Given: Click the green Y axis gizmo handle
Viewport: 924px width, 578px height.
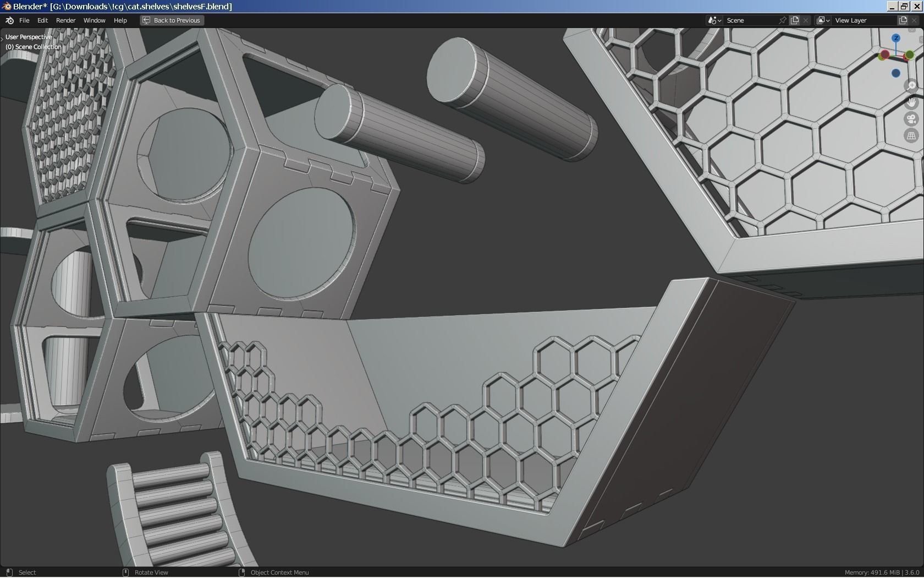Looking at the screenshot, I should [909, 54].
